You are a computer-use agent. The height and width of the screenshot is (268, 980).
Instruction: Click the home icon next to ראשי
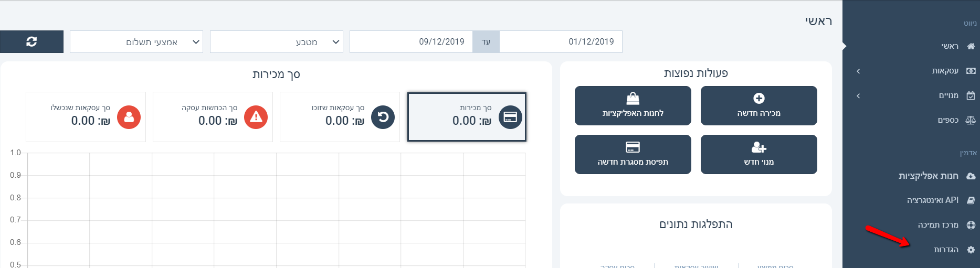[x=971, y=46]
